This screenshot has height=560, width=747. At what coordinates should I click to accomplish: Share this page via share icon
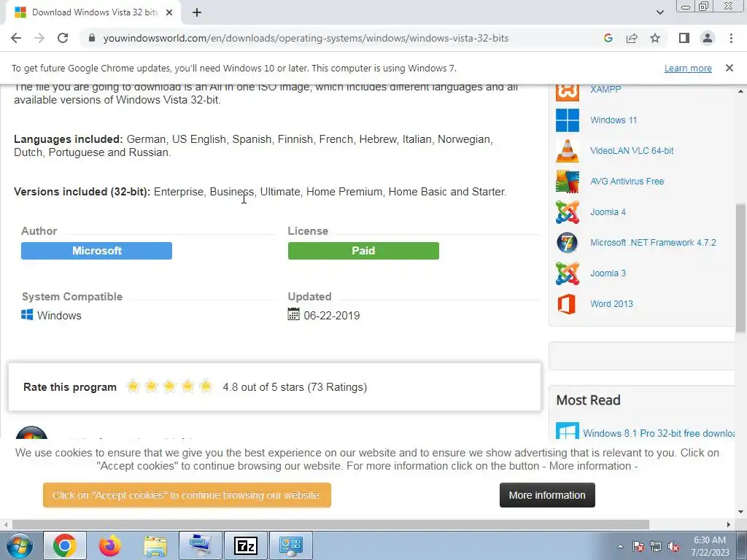632,38
